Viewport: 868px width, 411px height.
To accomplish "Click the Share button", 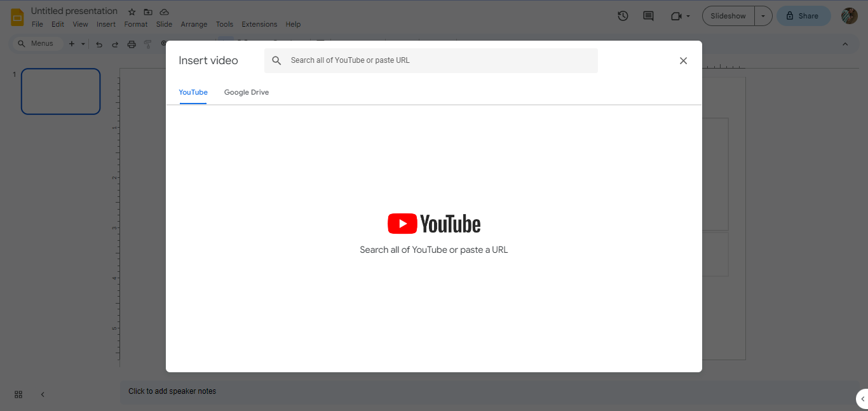I will [x=804, y=16].
